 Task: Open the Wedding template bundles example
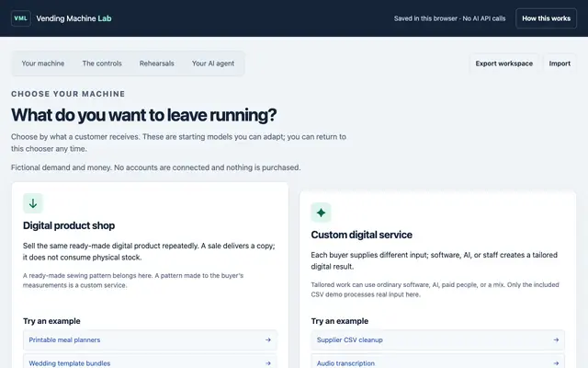tap(150, 362)
